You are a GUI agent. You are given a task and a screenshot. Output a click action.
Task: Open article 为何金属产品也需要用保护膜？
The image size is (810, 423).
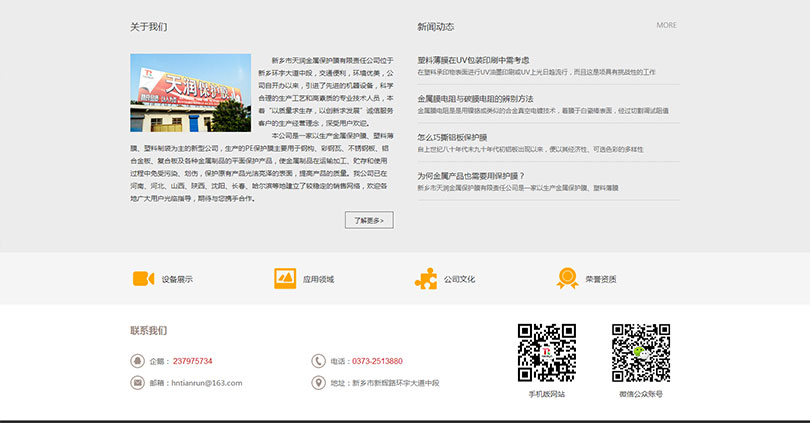tap(471, 176)
